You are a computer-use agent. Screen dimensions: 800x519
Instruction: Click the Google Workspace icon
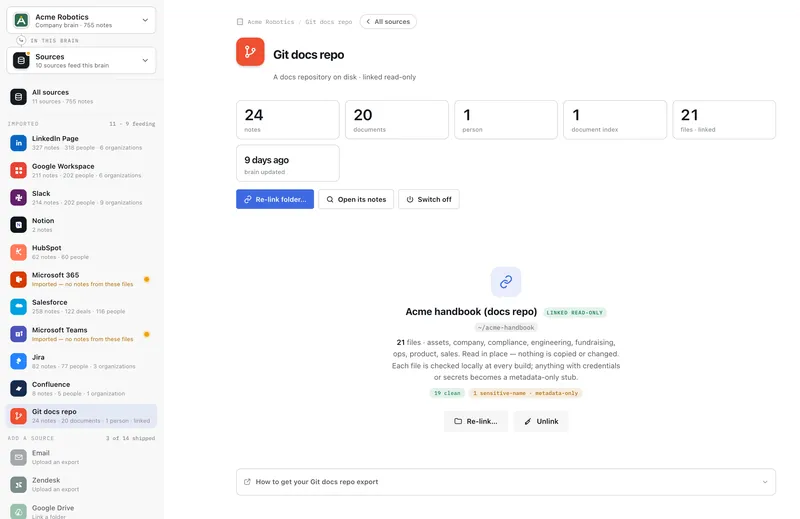coord(18,170)
